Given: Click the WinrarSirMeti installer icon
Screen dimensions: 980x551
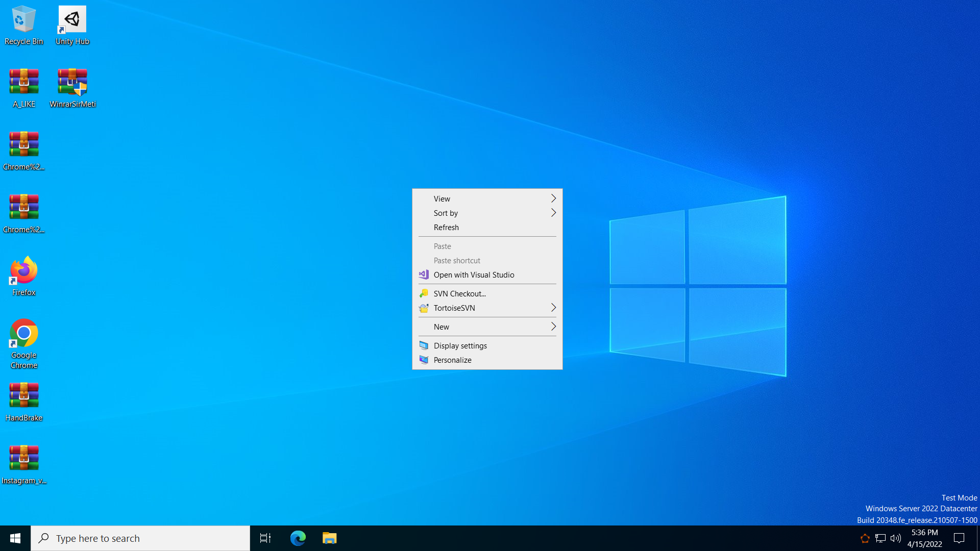Looking at the screenshot, I should click(72, 88).
